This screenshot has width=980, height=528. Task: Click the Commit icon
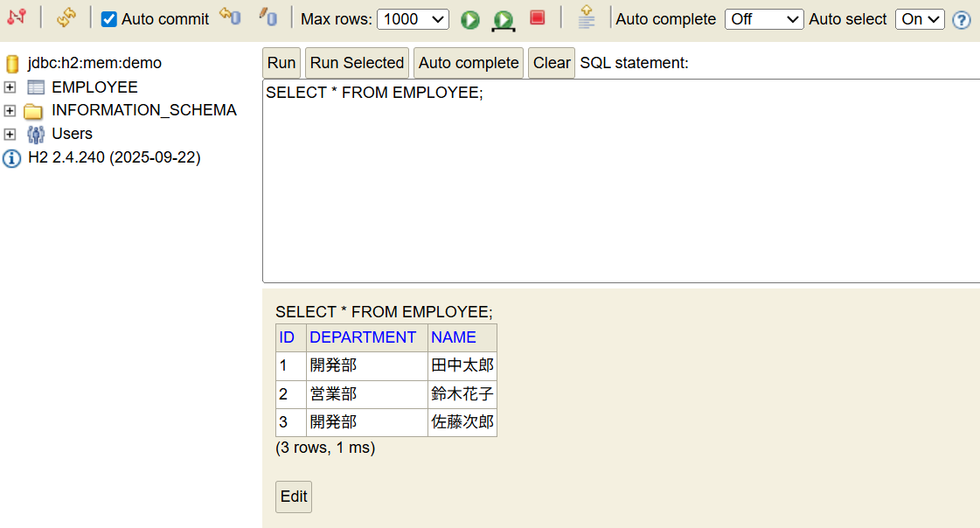point(268,17)
